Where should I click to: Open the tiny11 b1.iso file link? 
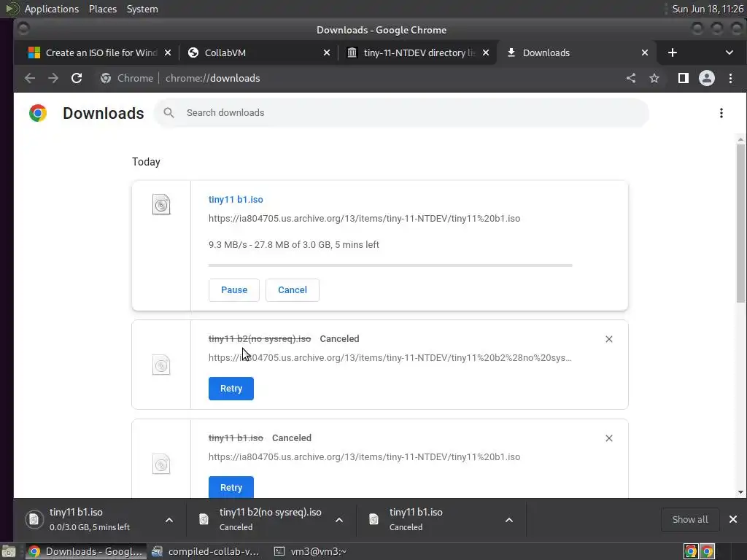point(236,200)
